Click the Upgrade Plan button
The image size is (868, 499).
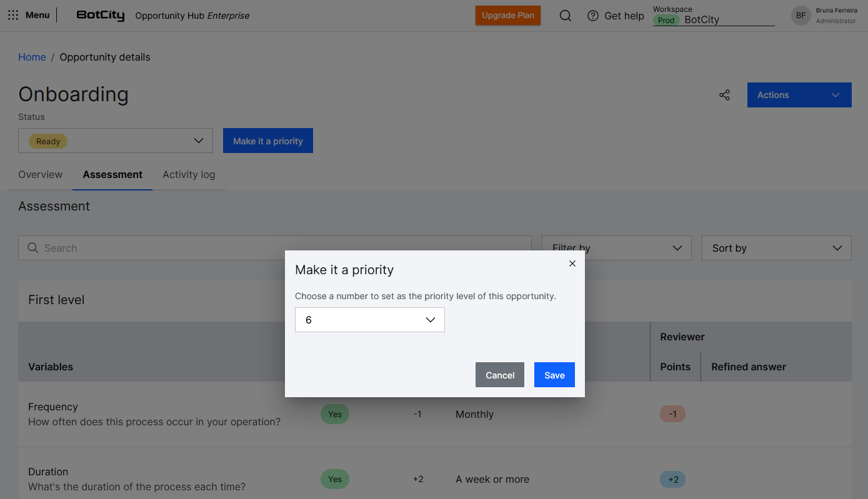coord(507,16)
